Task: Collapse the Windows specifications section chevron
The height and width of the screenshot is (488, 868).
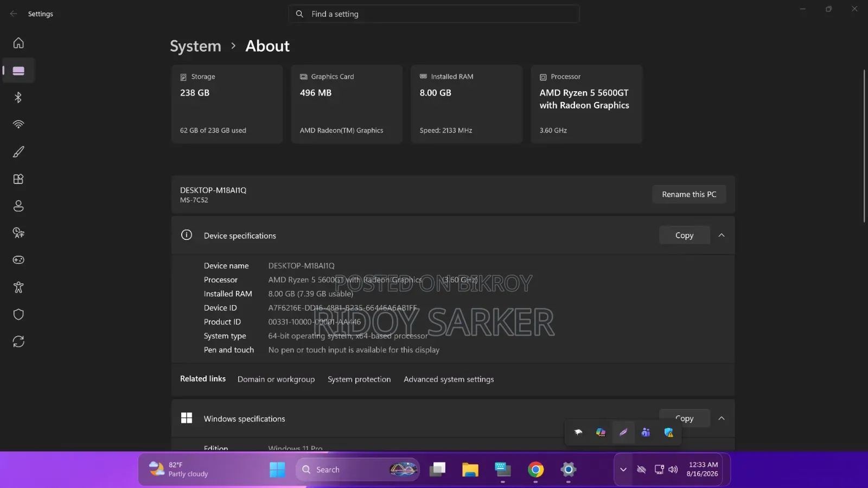Action: point(722,418)
